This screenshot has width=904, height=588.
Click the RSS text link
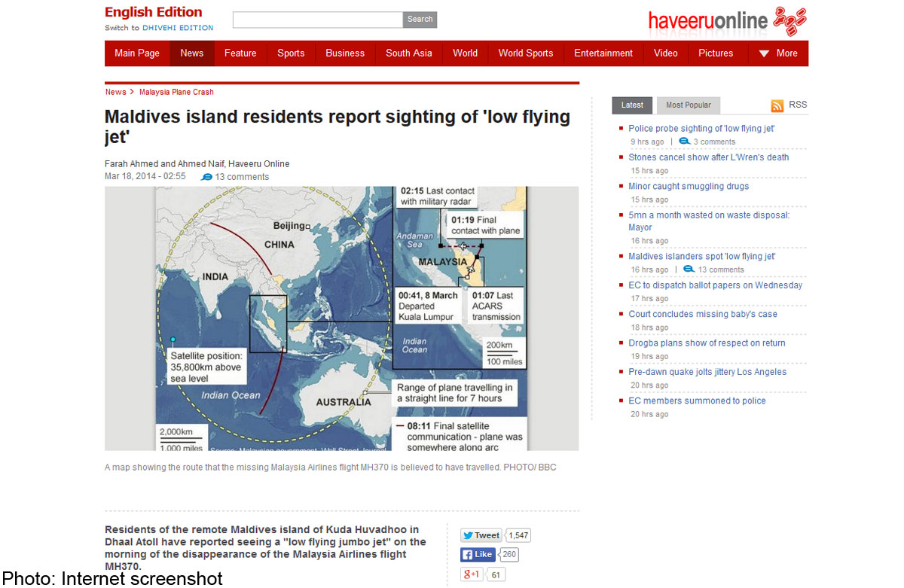(x=798, y=105)
